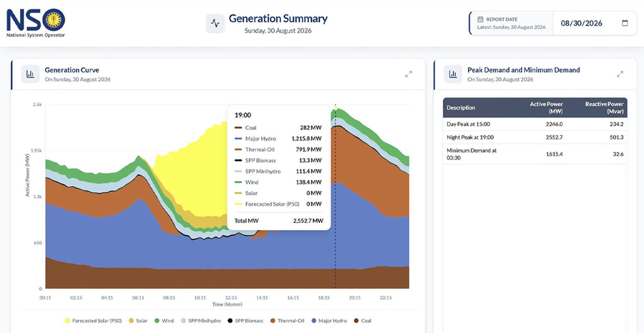Image resolution: width=644 pixels, height=333 pixels.
Task: Click the Major Hydro 1,215.8 MW tooltip row
Action: [278, 139]
